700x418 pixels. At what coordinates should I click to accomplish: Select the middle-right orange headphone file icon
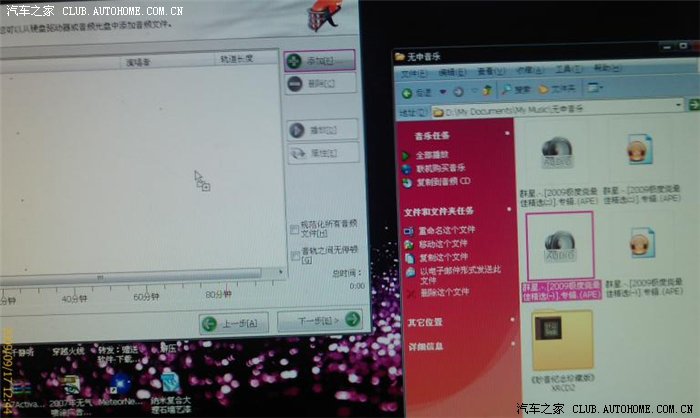point(641,247)
